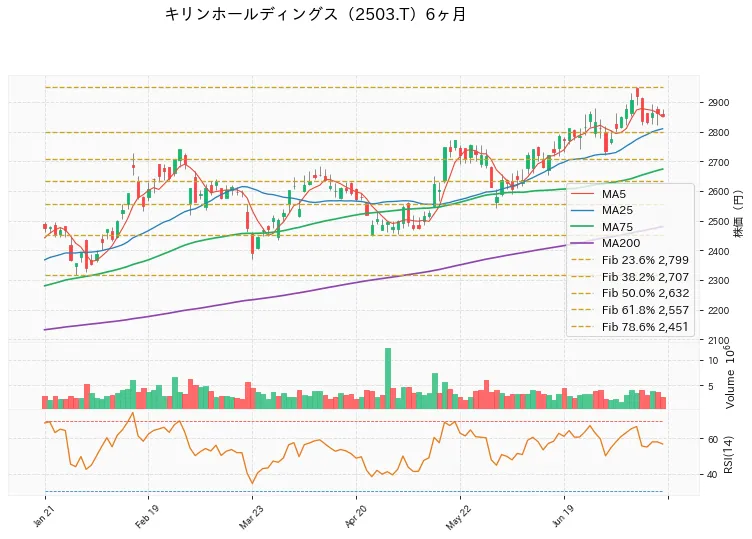The height and width of the screenshot is (539, 752).
Task: Select the Mar 23 date axis label
Action: [x=251, y=517]
